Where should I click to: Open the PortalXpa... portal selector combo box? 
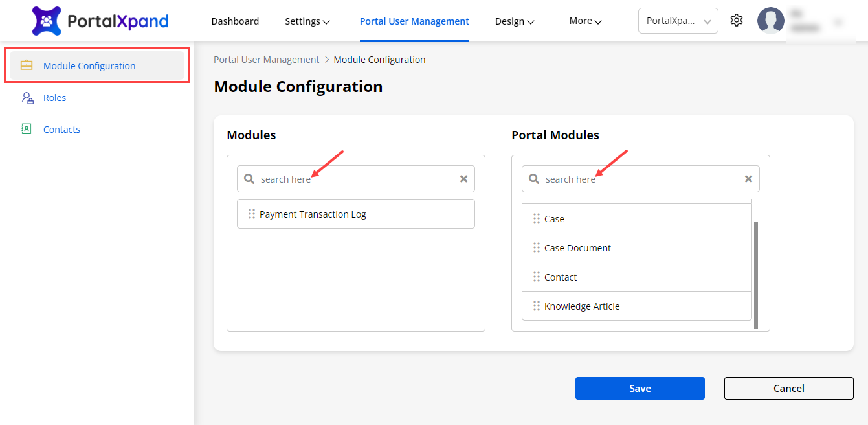[678, 21]
